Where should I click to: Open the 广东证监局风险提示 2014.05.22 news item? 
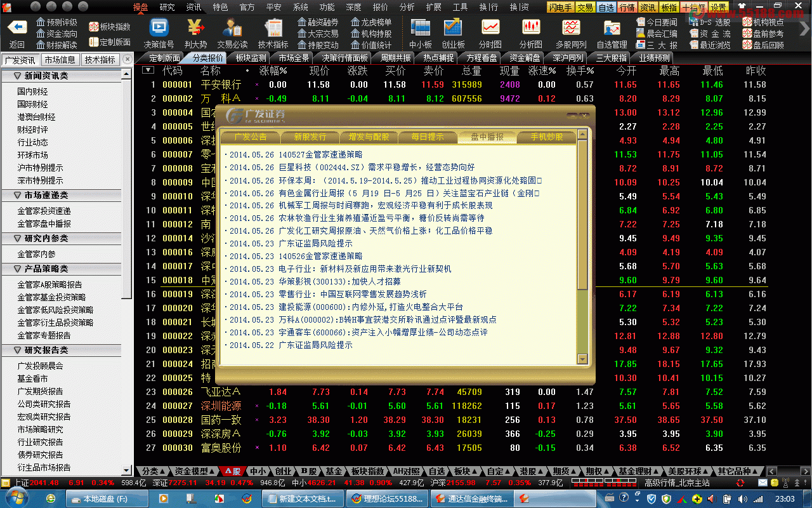pyautogui.click(x=291, y=345)
